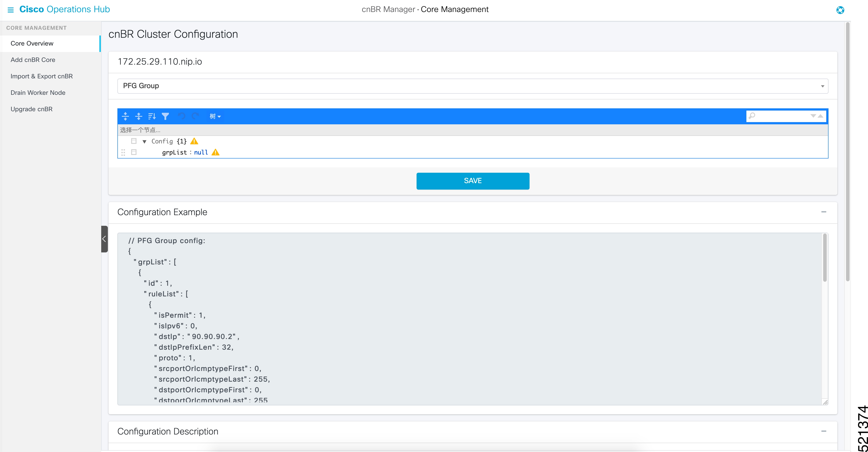Open Add cnBR Core page

pyautogui.click(x=33, y=60)
